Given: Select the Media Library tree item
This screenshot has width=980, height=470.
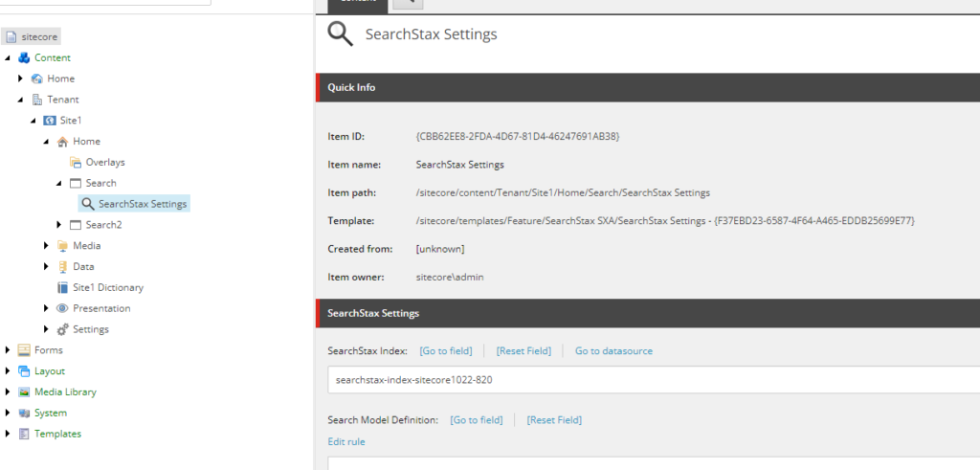Looking at the screenshot, I should (x=66, y=392).
